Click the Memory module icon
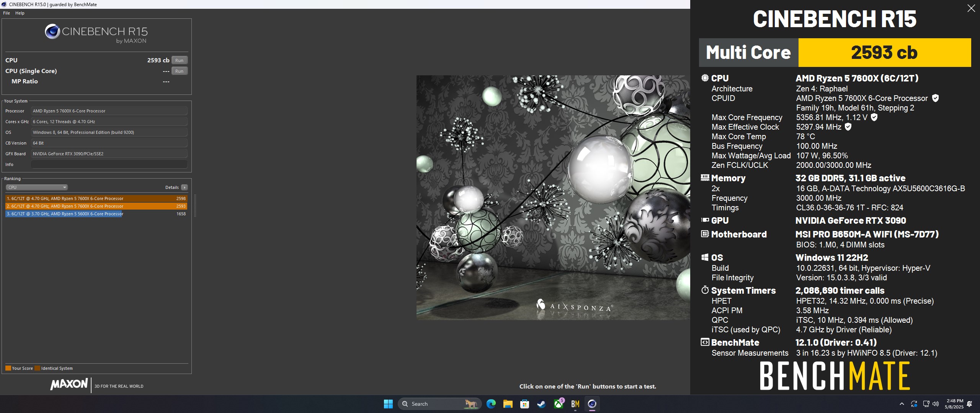 (x=705, y=178)
